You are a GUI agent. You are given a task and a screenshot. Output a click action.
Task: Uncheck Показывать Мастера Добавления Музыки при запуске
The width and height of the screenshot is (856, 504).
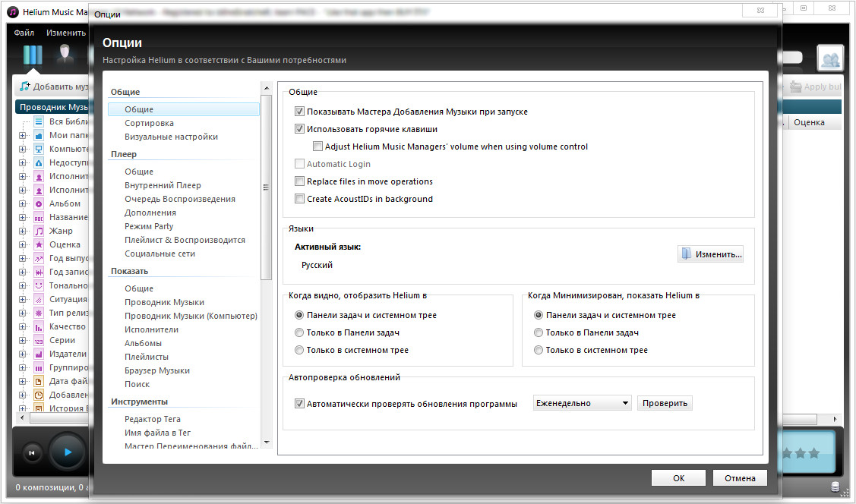(x=299, y=112)
